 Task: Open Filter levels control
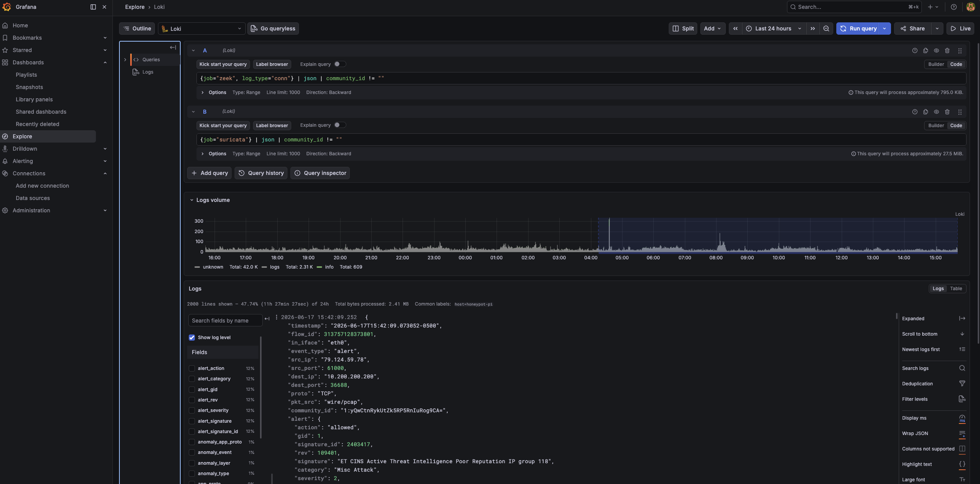click(x=933, y=399)
